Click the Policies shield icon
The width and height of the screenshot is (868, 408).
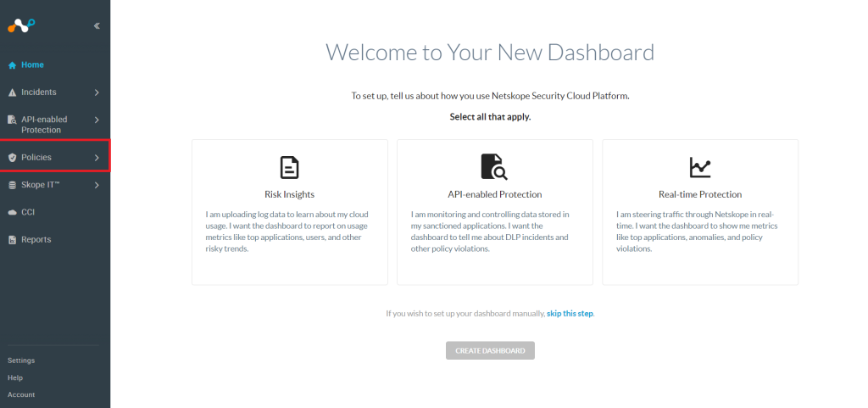(12, 158)
